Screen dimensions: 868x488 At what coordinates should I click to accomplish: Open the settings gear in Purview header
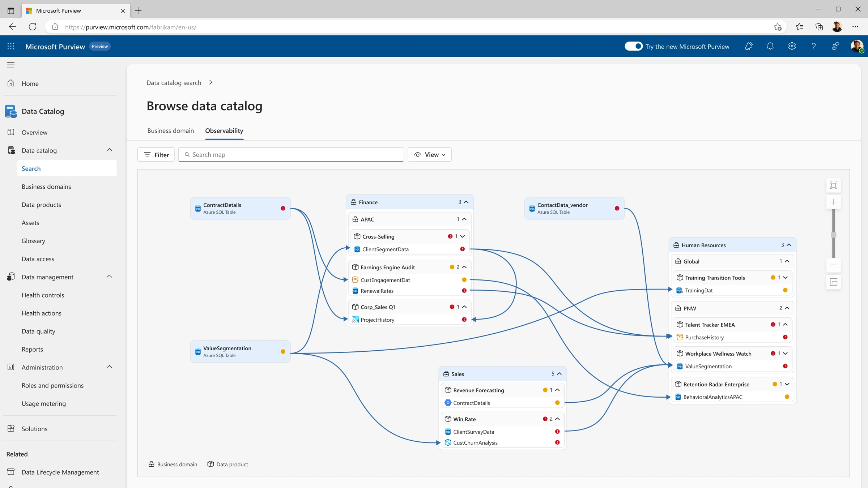(x=792, y=46)
